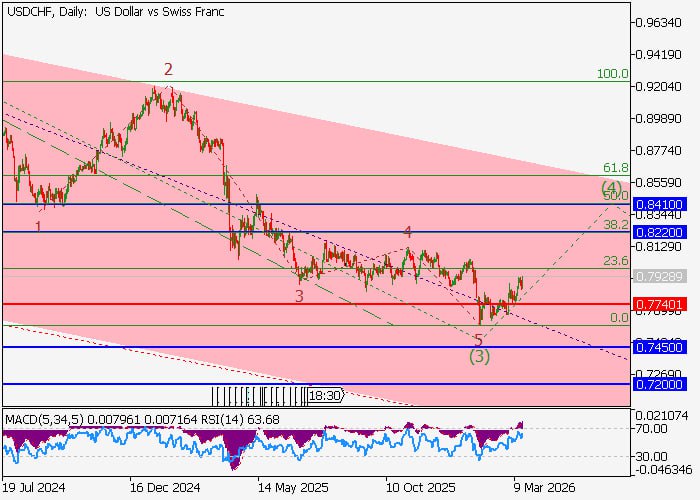
Task: Click the green (3) wave label
Action: 479,357
